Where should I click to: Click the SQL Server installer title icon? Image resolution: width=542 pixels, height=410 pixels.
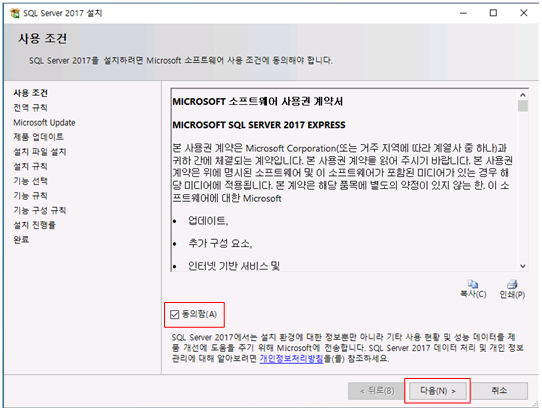(15, 13)
